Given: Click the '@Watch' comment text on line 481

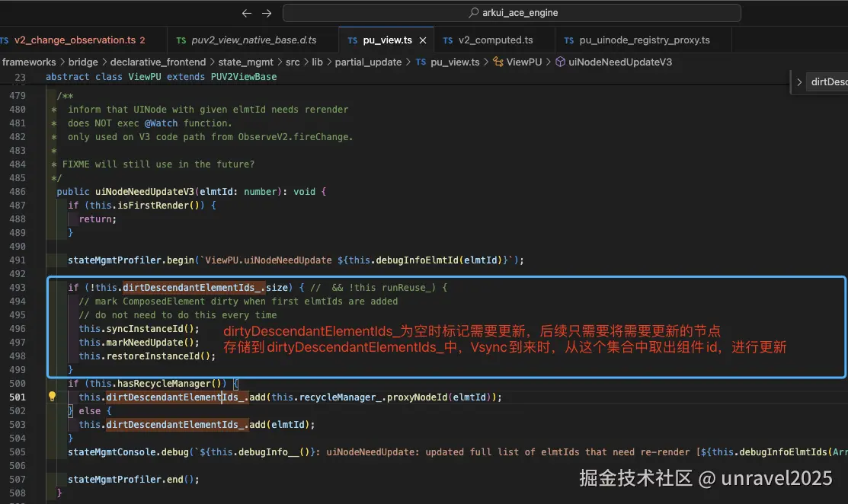Looking at the screenshot, I should click(x=162, y=123).
